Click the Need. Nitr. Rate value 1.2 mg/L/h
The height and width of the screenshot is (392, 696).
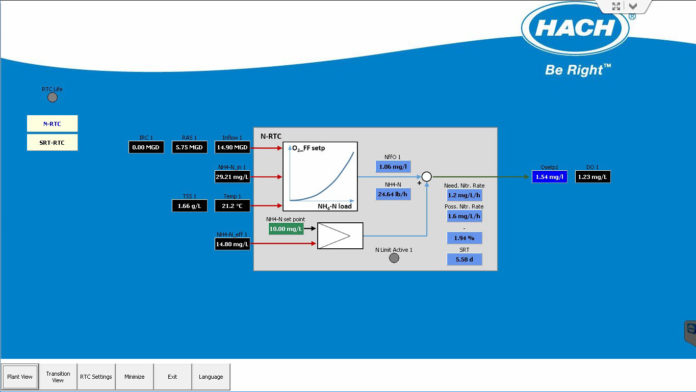point(464,195)
